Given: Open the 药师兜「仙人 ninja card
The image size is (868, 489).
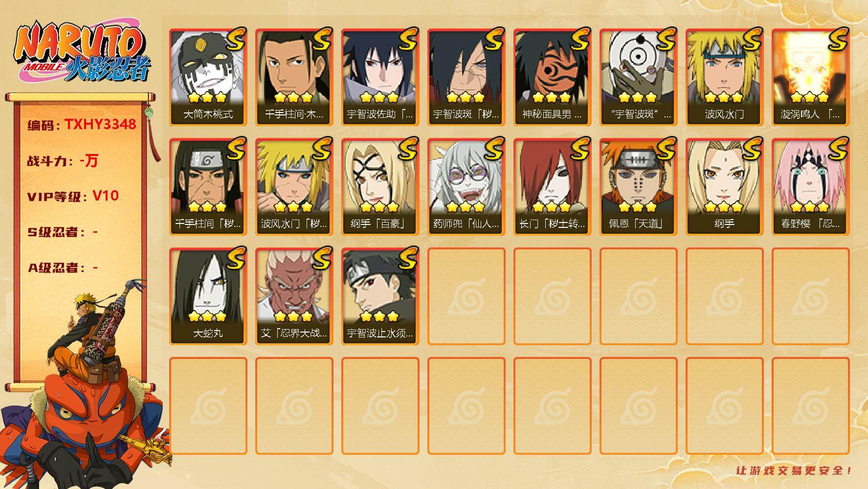Looking at the screenshot, I should [x=466, y=187].
